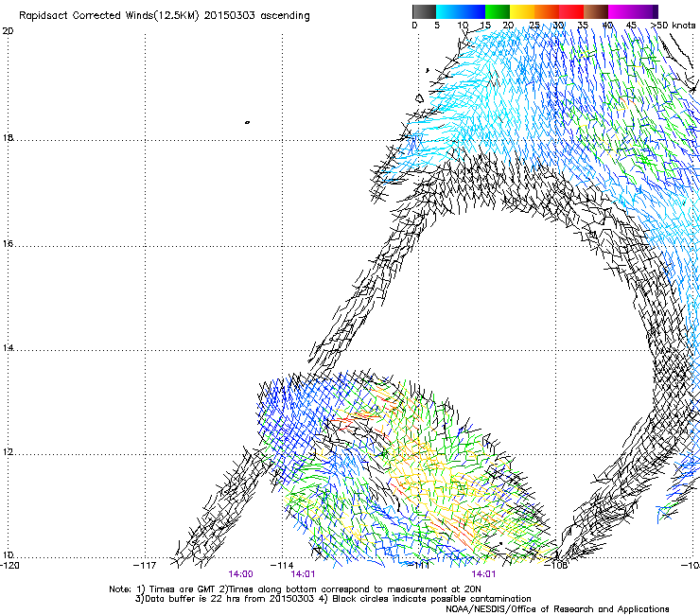Click the longitude label '-114'

[x=282, y=565]
